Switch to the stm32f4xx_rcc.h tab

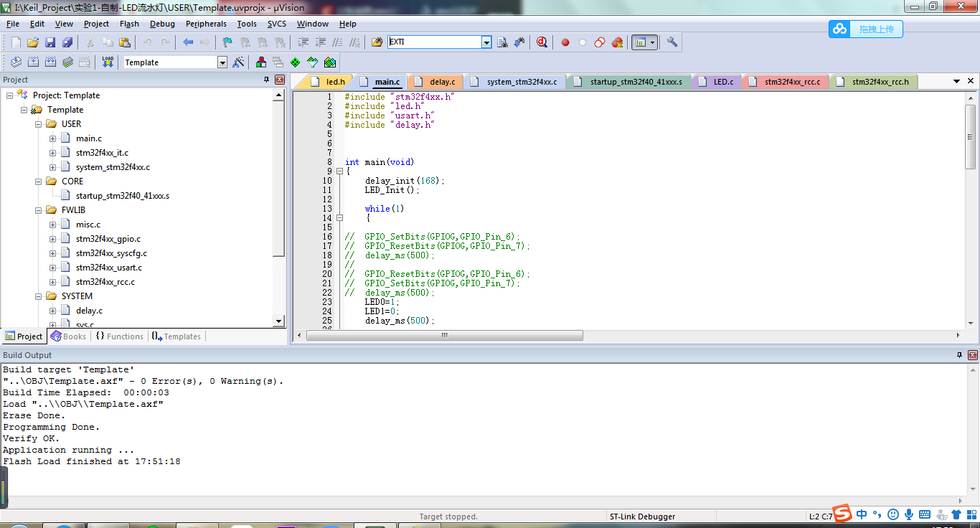872,82
